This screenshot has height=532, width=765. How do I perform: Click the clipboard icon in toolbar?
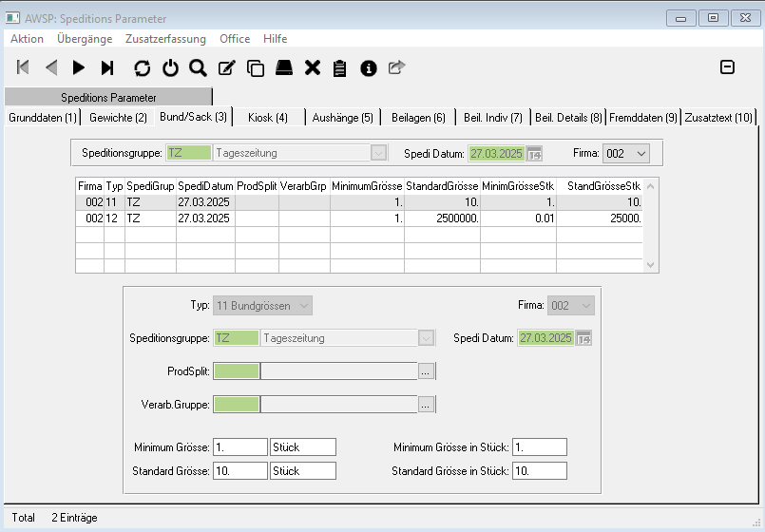[339, 67]
